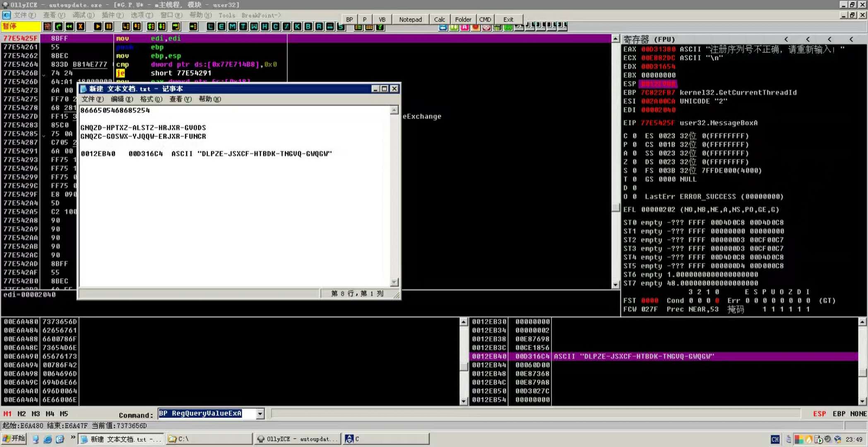Screen dimensions: 868x447
Task: Open OllyICE's 插件 (Plugins) menu
Action: tap(113, 15)
